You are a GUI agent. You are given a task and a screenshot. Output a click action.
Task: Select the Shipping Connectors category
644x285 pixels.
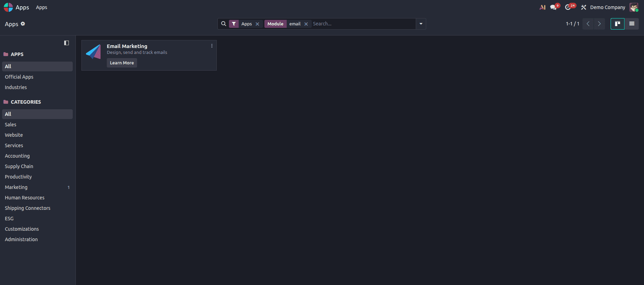37,208
